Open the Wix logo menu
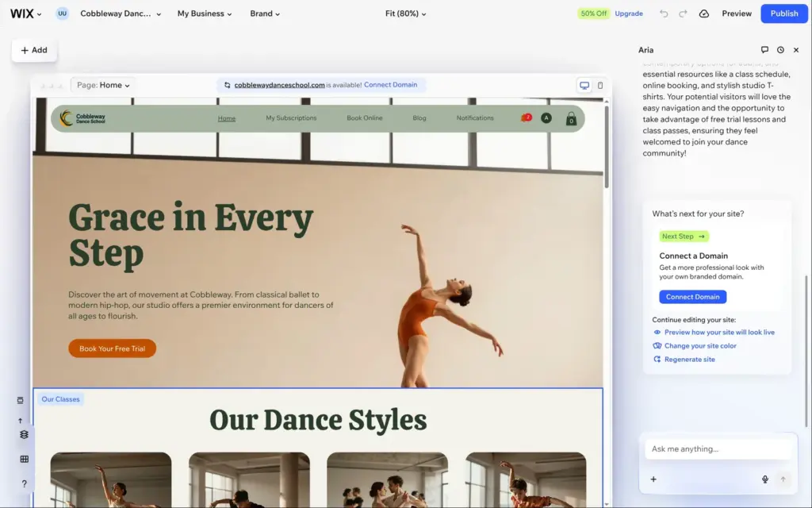This screenshot has height=508, width=812. pyautogui.click(x=25, y=13)
